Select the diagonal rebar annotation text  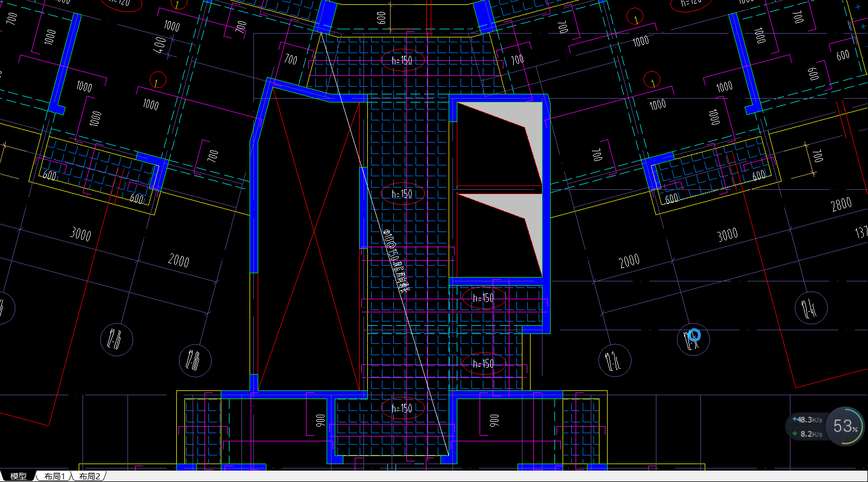tap(396, 261)
